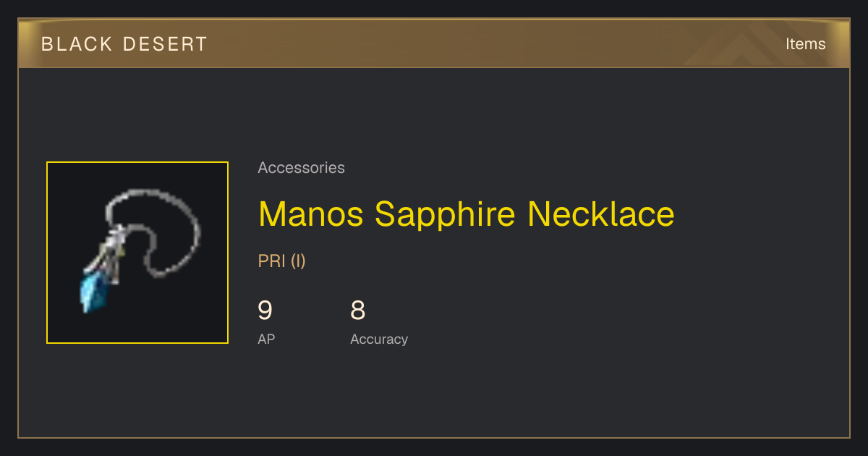Viewport: 868px width, 456px height.
Task: Click the Manos Sapphire Necklace title
Action: [467, 214]
